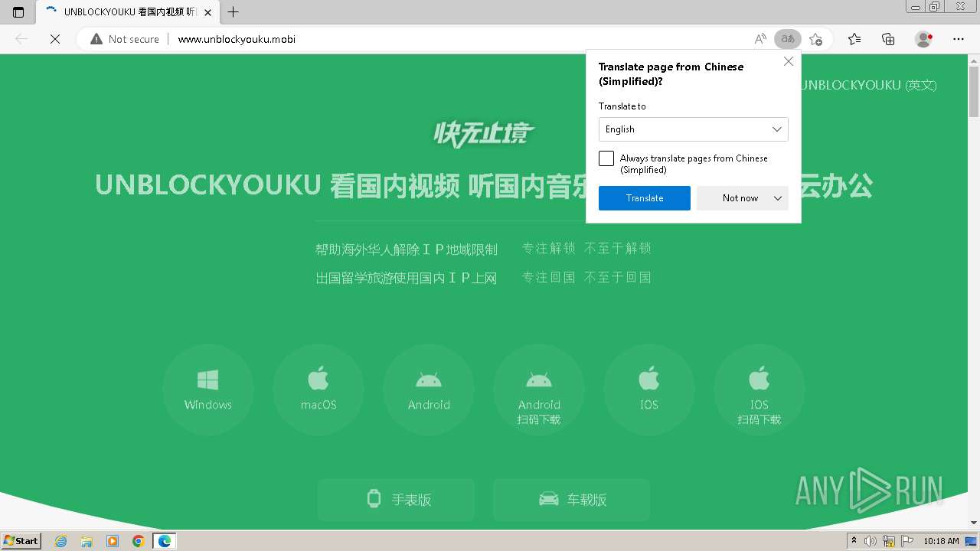Open Read aloud icon in address bar
This screenshot has height=551, width=980.
pyautogui.click(x=760, y=39)
